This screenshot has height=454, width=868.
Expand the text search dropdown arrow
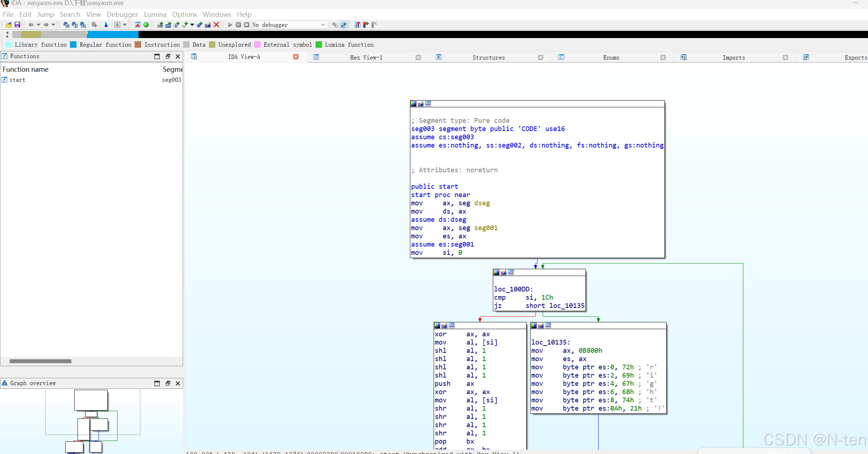pyautogui.click(x=125, y=25)
